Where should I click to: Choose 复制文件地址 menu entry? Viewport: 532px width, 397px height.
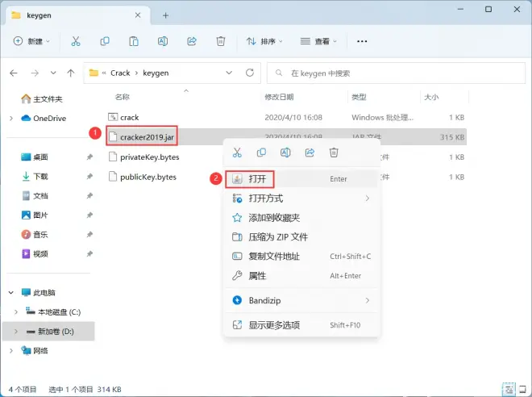point(301,257)
